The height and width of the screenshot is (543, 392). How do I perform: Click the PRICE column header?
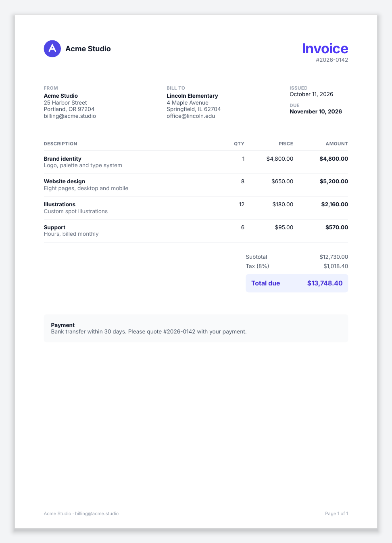pyautogui.click(x=286, y=144)
